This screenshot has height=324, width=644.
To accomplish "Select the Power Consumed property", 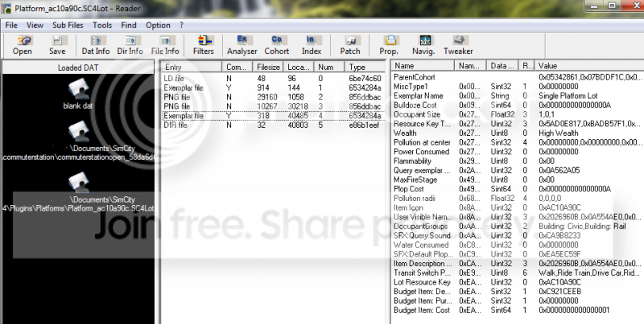I will [x=518, y=152].
